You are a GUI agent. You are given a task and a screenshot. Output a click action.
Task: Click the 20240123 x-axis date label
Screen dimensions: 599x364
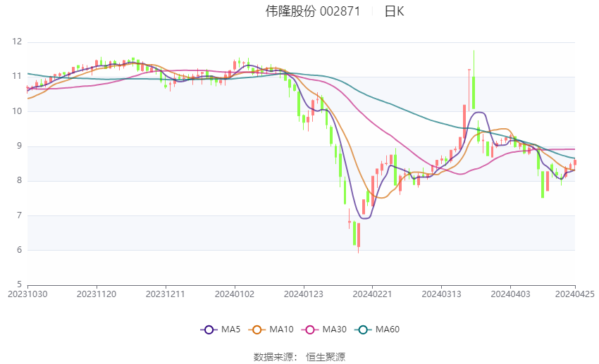click(x=303, y=293)
